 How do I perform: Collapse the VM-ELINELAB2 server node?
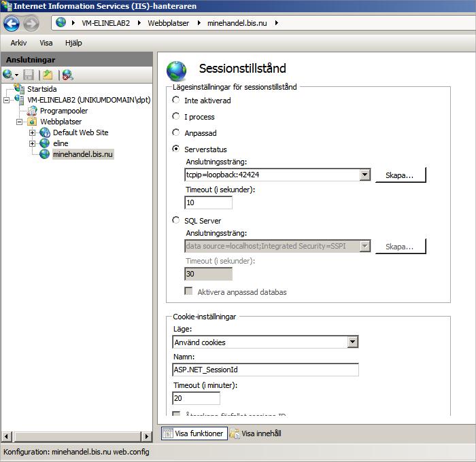click(6, 100)
